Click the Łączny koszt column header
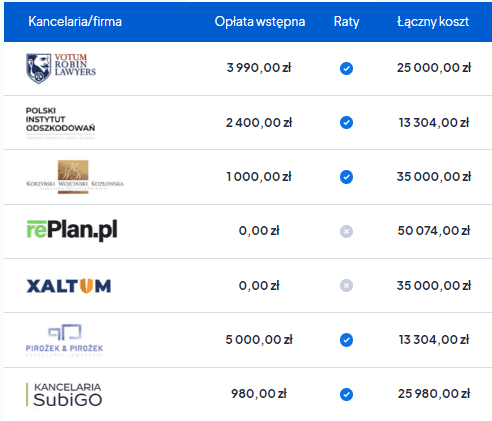Image resolution: width=492 pixels, height=421 pixels. pyautogui.click(x=433, y=22)
